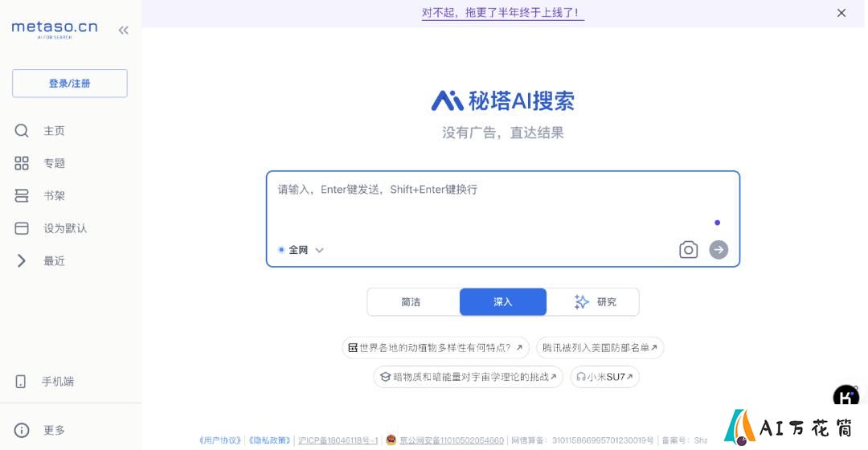
Task: Click the 设为默认 window icon
Action: coord(22,228)
